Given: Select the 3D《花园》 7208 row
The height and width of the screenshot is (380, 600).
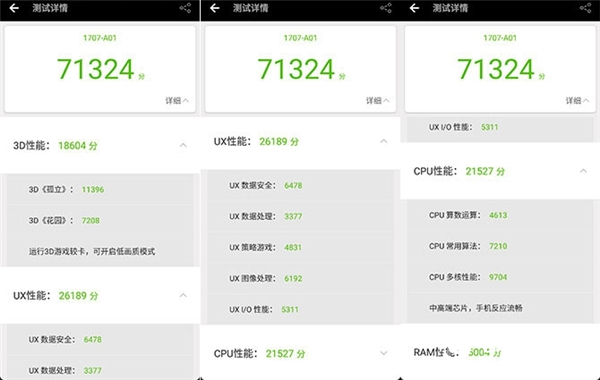Looking at the screenshot, I should 100,220.
